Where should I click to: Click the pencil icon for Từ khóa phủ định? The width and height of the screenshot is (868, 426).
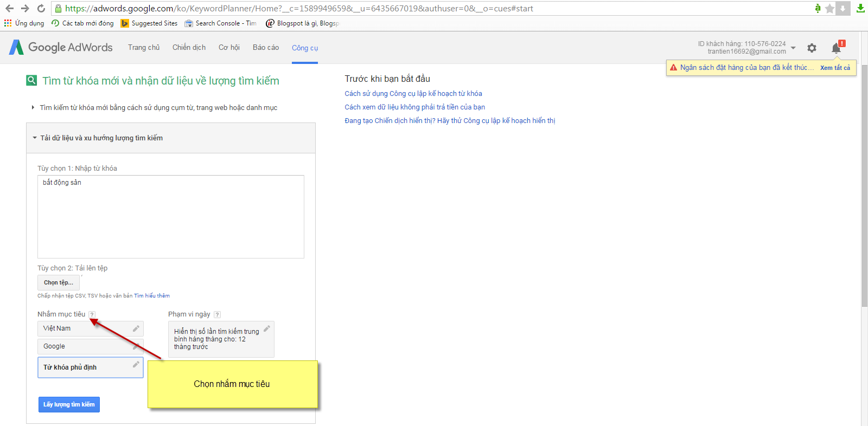[136, 365]
